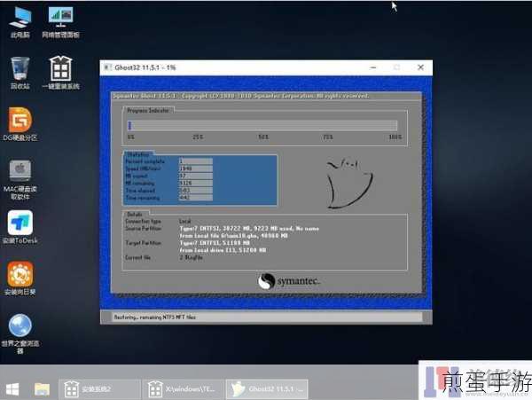Launch DG硬盘分区 DiskGenius icon
The image size is (532, 400).
tap(20, 124)
